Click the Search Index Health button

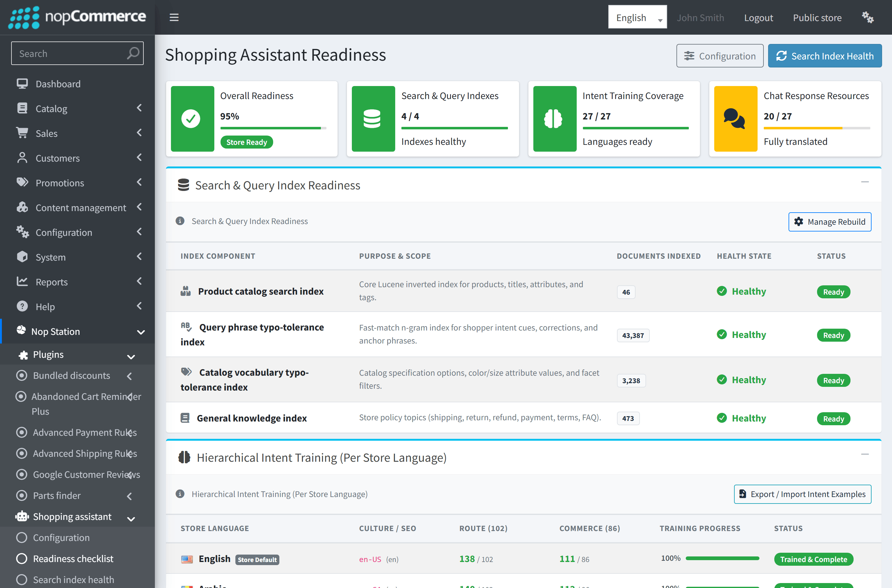[825, 56]
